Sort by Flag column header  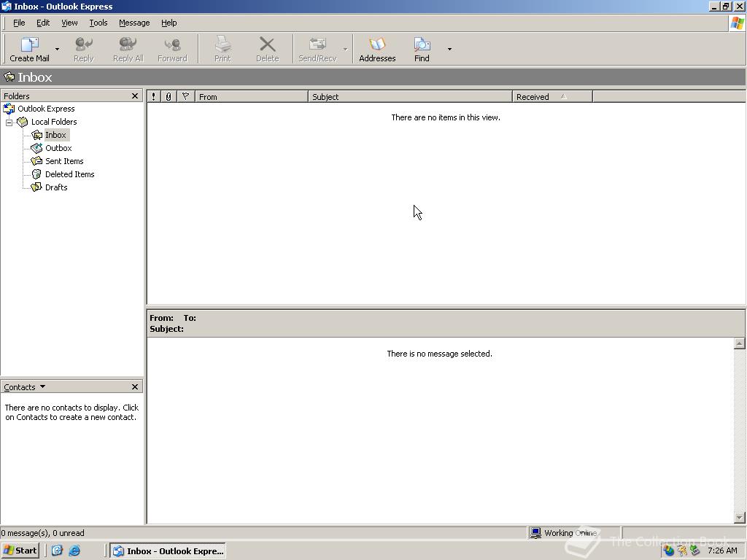(186, 97)
